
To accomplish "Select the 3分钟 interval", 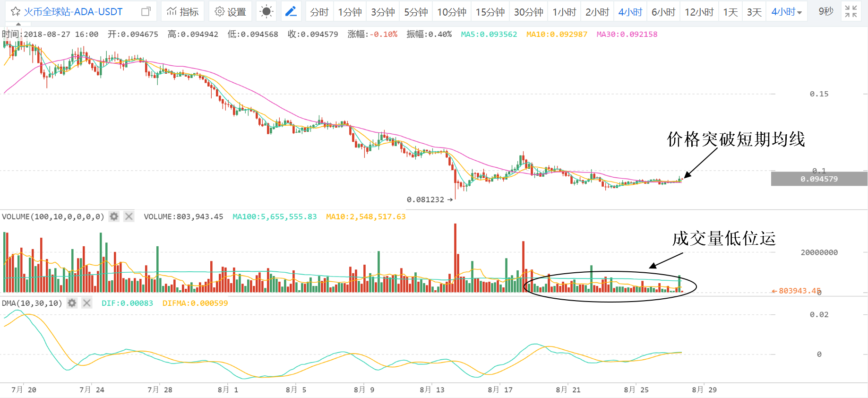I will pos(383,12).
